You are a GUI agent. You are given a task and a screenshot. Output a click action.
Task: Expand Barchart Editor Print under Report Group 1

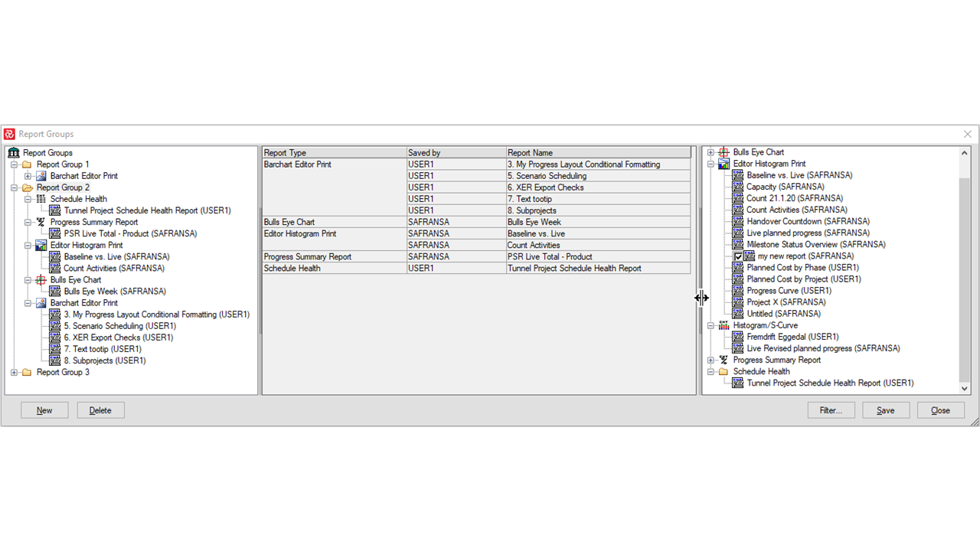pyautogui.click(x=28, y=176)
